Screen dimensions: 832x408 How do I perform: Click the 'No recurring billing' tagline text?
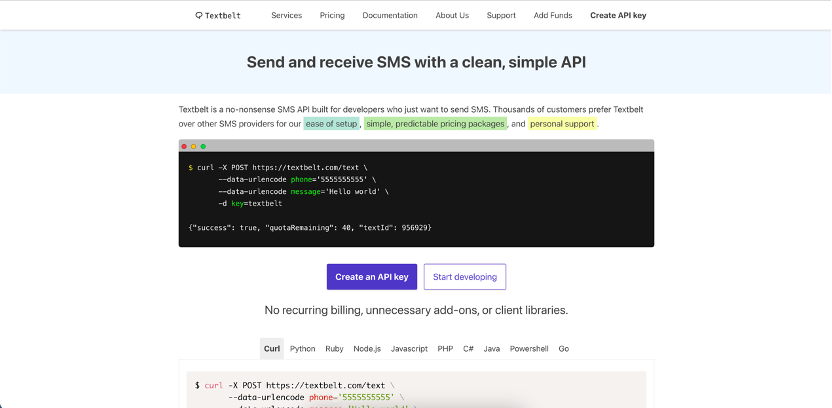pyautogui.click(x=416, y=310)
